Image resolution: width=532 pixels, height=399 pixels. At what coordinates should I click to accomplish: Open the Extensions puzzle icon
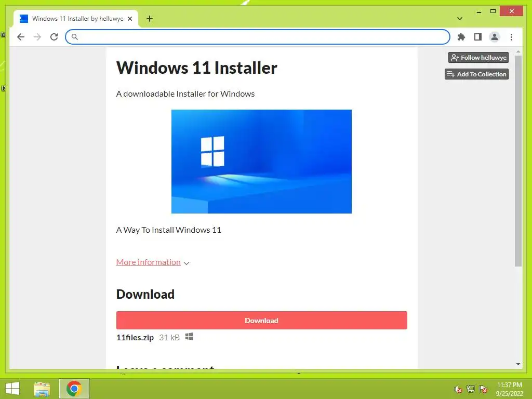pos(461,37)
